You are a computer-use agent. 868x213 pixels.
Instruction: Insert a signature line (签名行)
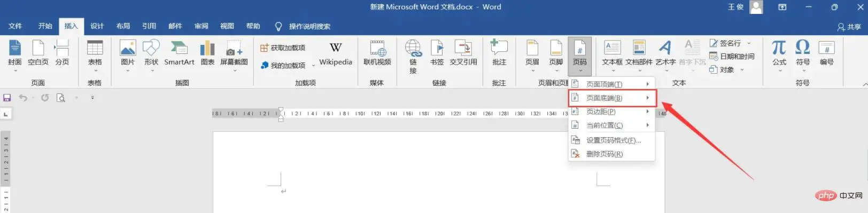pos(726,43)
